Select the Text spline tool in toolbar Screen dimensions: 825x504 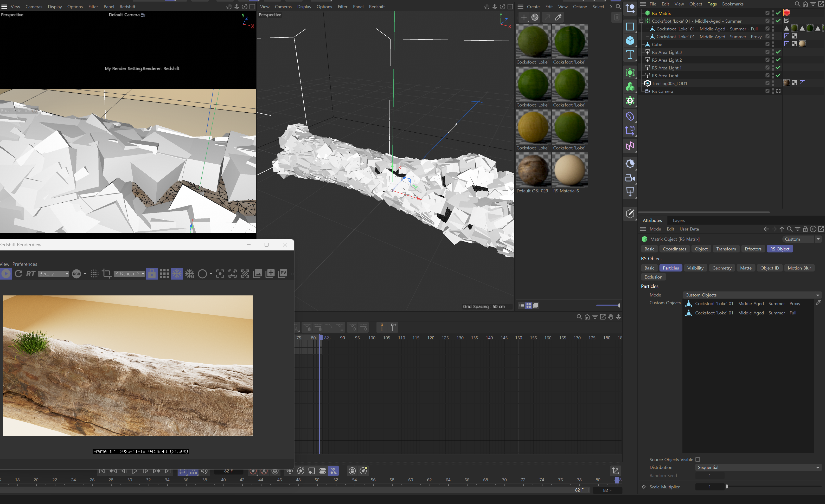tap(630, 55)
